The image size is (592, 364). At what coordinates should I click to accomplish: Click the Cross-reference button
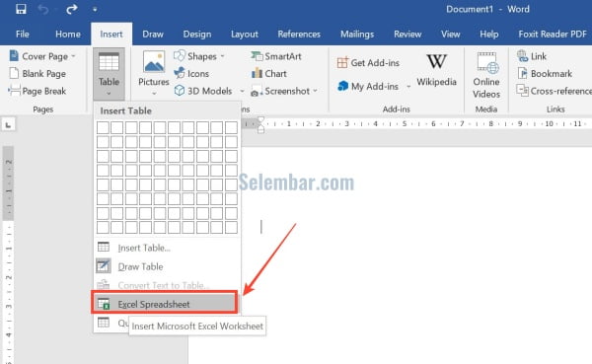pos(554,91)
